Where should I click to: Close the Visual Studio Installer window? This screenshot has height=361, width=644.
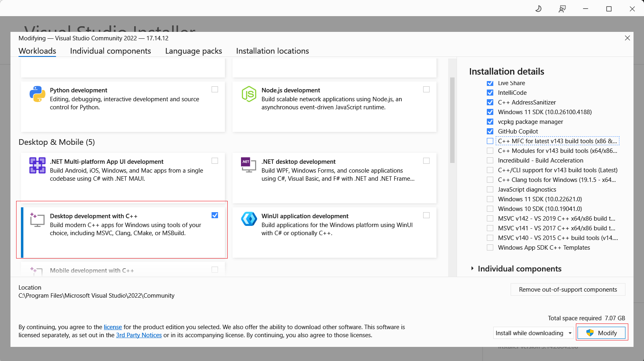click(x=632, y=8)
